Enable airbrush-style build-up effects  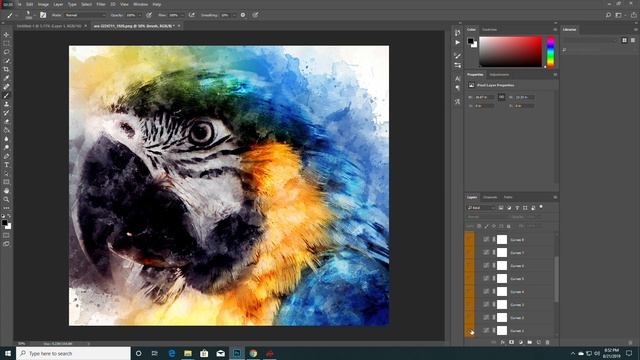191,15
